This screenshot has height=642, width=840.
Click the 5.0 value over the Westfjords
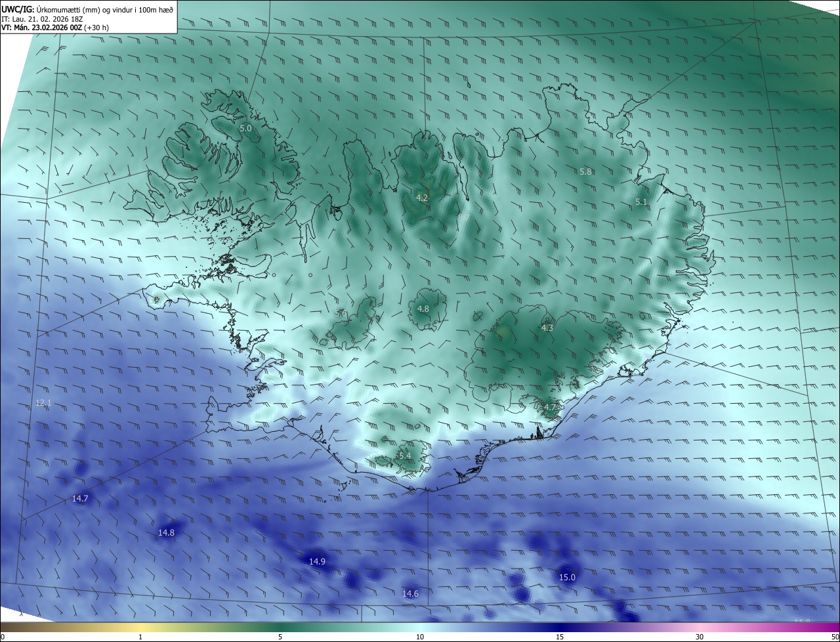coord(245,129)
